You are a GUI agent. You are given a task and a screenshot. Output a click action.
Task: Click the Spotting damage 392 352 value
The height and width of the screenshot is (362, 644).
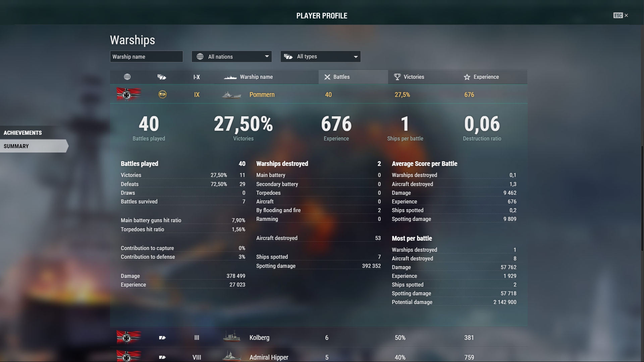(371, 266)
